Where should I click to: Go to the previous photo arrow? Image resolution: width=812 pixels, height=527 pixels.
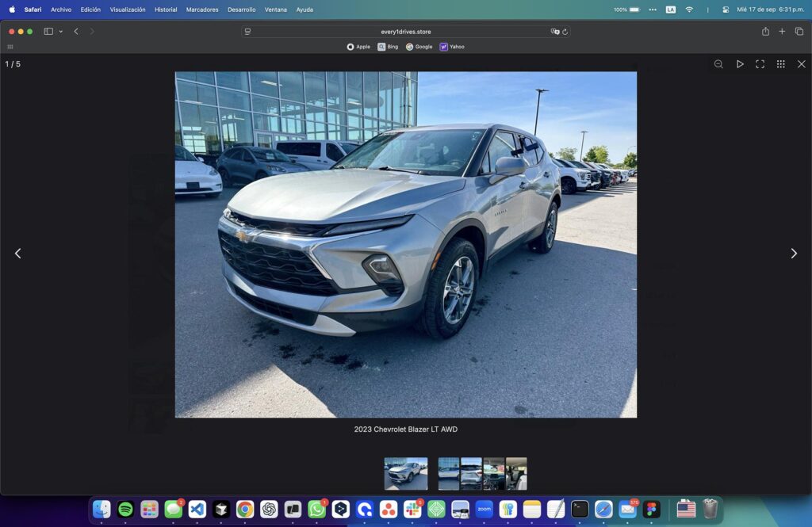pyautogui.click(x=18, y=254)
